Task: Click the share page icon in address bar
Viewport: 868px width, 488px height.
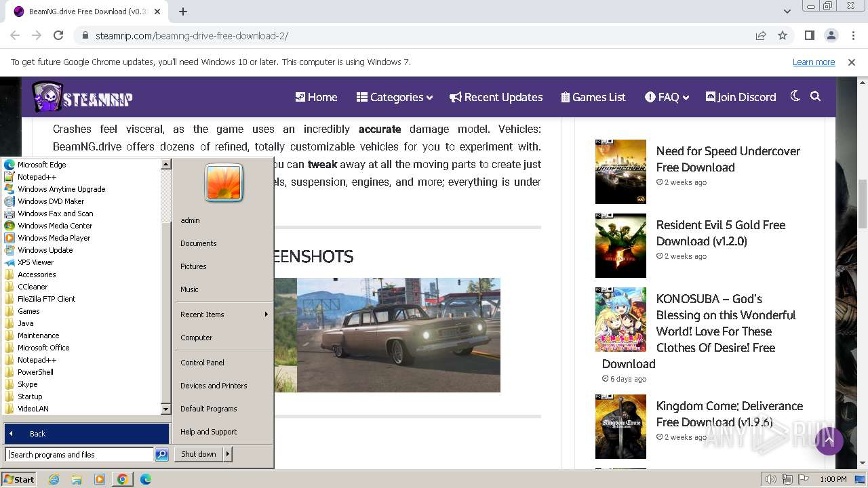Action: (x=761, y=35)
